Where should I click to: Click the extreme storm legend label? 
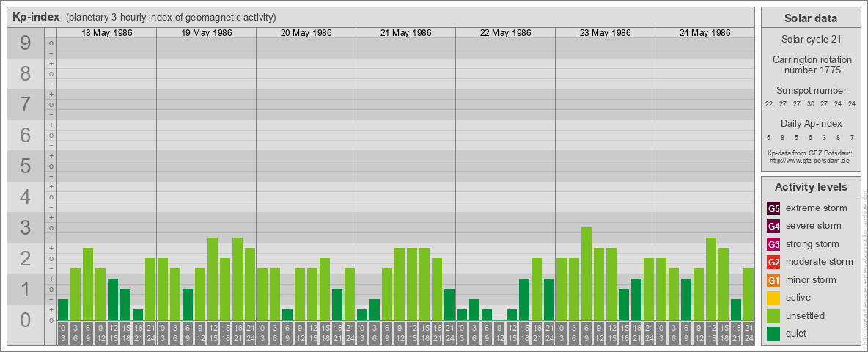point(817,208)
